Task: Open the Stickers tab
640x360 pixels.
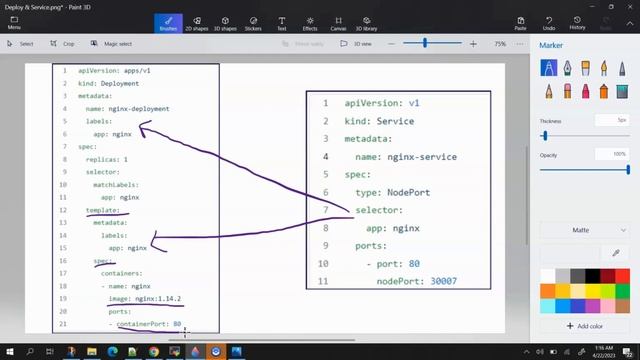Action: (253, 23)
